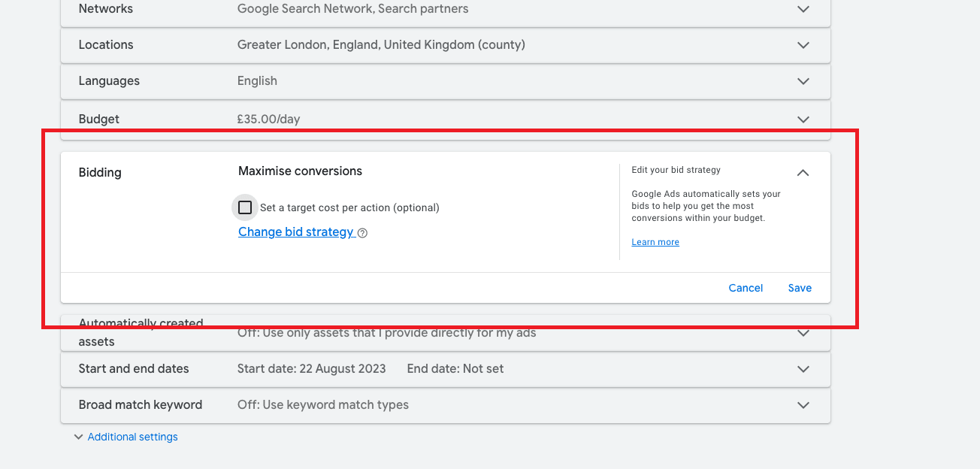The image size is (980, 469).
Task: Click the 'Change bid strategy' link
Action: (295, 232)
